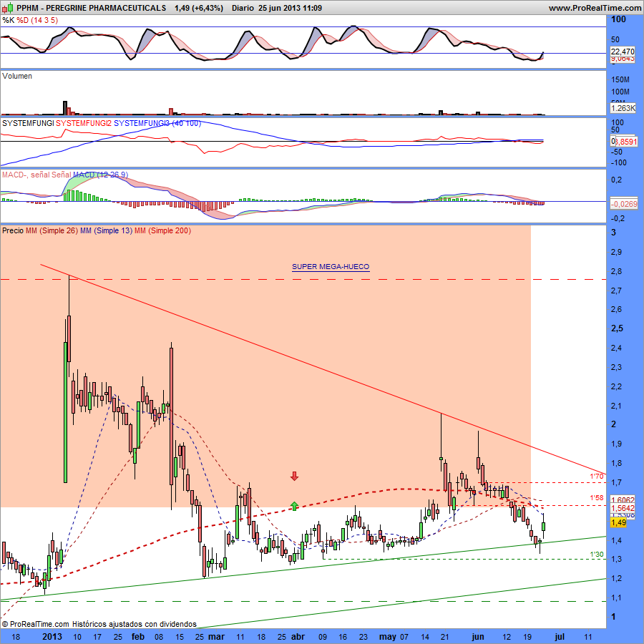The image size is (644, 644).
Task: Click the 1,5642 moving average value tag
Action: [623, 508]
